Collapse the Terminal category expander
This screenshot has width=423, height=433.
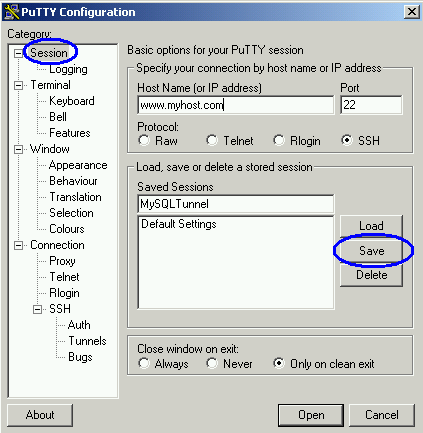tap(18, 85)
